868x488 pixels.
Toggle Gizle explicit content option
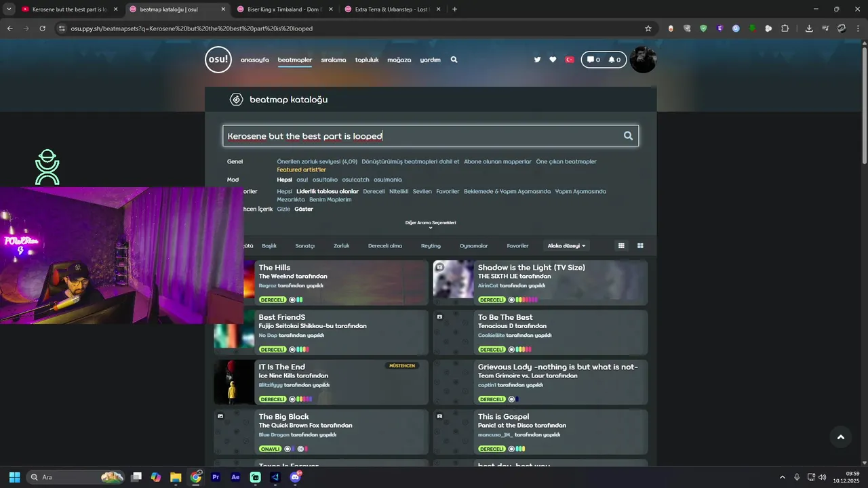click(x=283, y=209)
